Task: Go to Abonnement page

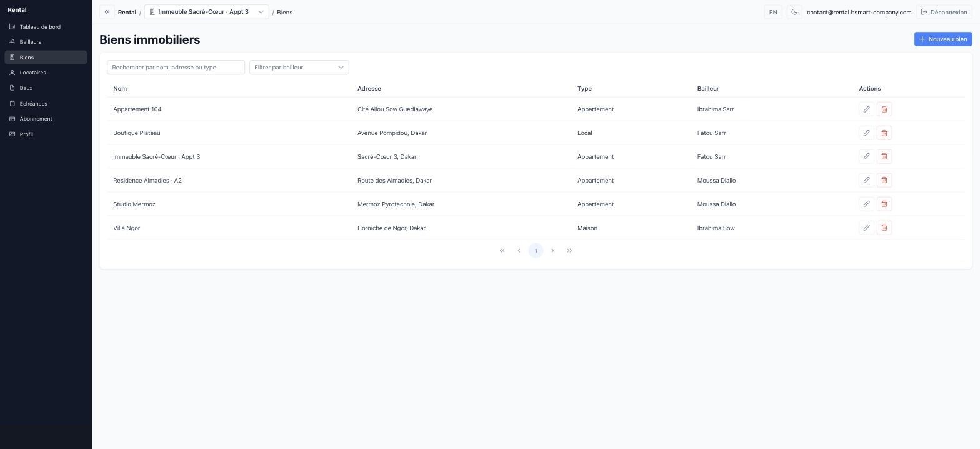Action: click(x=46, y=119)
